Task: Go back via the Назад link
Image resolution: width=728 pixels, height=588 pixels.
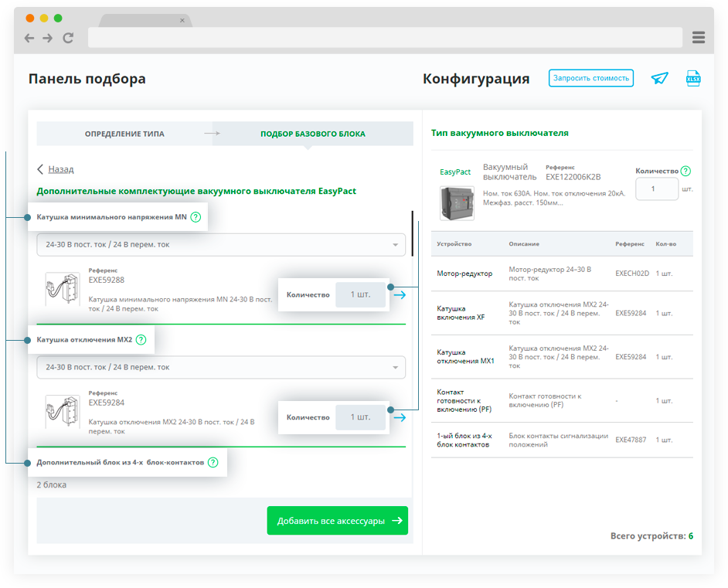Action: (x=61, y=169)
